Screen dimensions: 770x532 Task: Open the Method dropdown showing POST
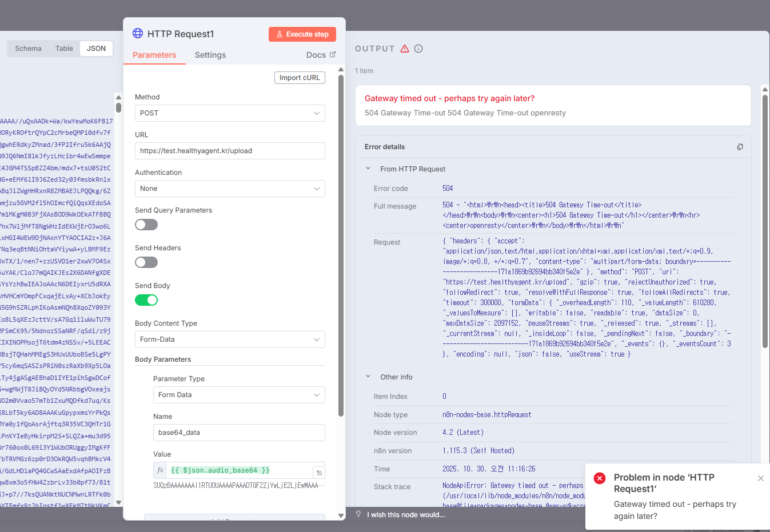pyautogui.click(x=230, y=113)
